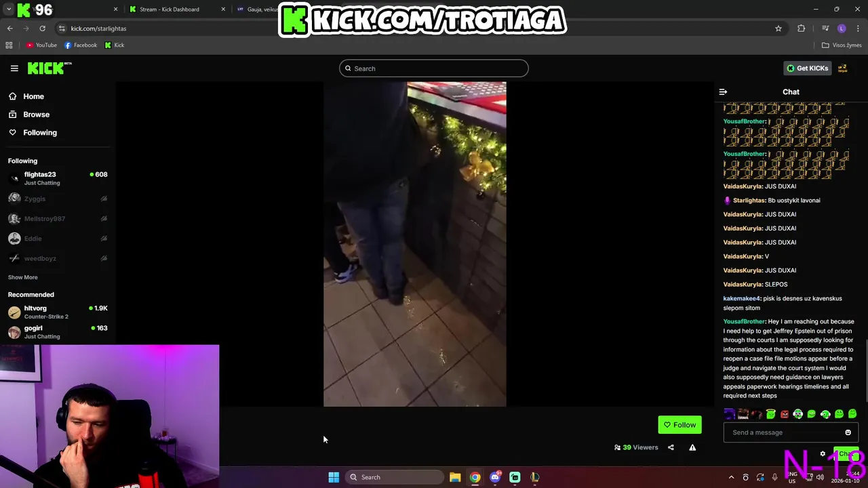Share the stream using share icon
Image resolution: width=868 pixels, height=488 pixels.
(x=671, y=447)
